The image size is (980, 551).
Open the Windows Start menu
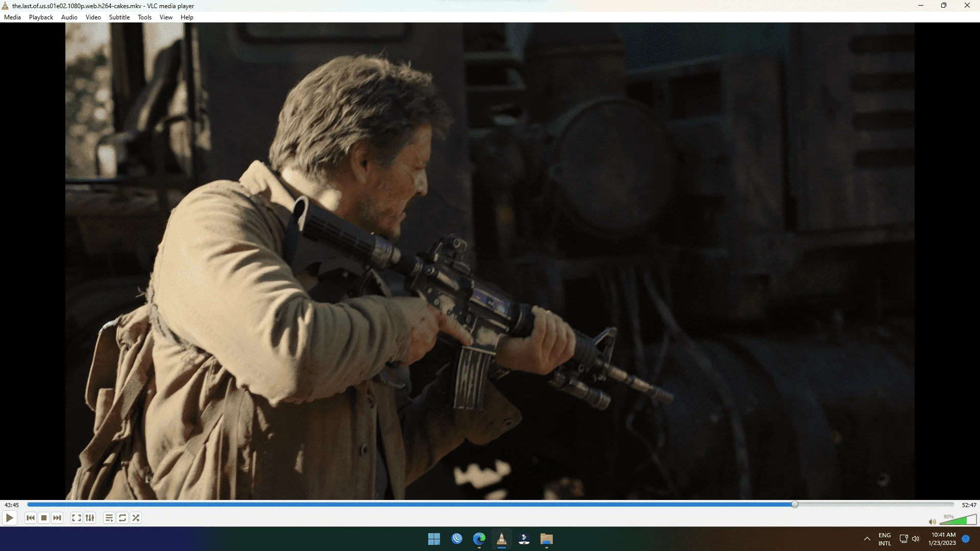click(434, 539)
